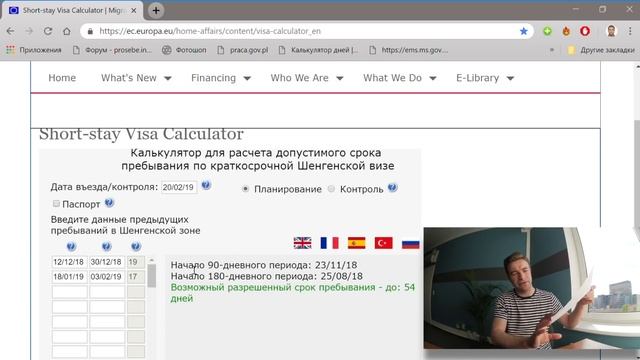Click the green Возможный разрешенный срок пребывания text

tap(293, 293)
